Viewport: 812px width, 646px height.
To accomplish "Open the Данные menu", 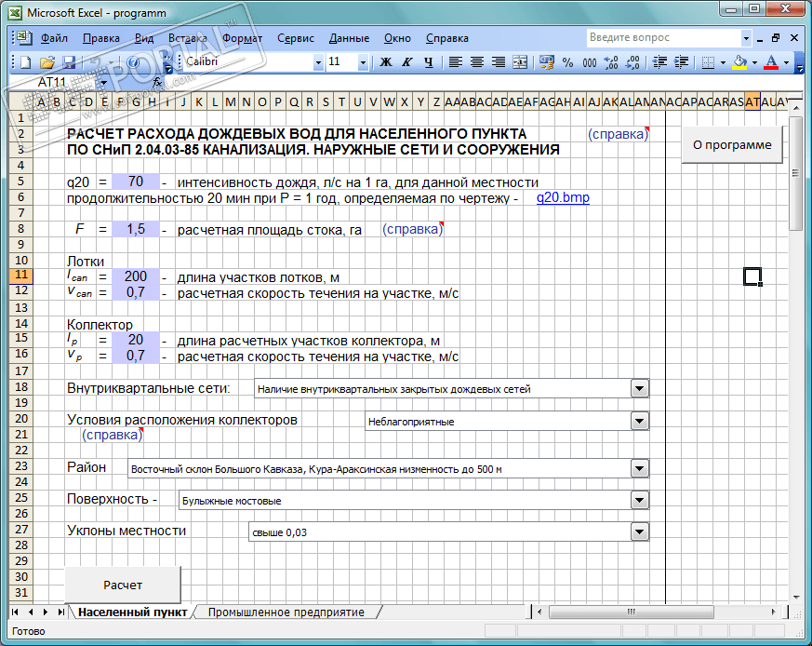I will pos(349,38).
